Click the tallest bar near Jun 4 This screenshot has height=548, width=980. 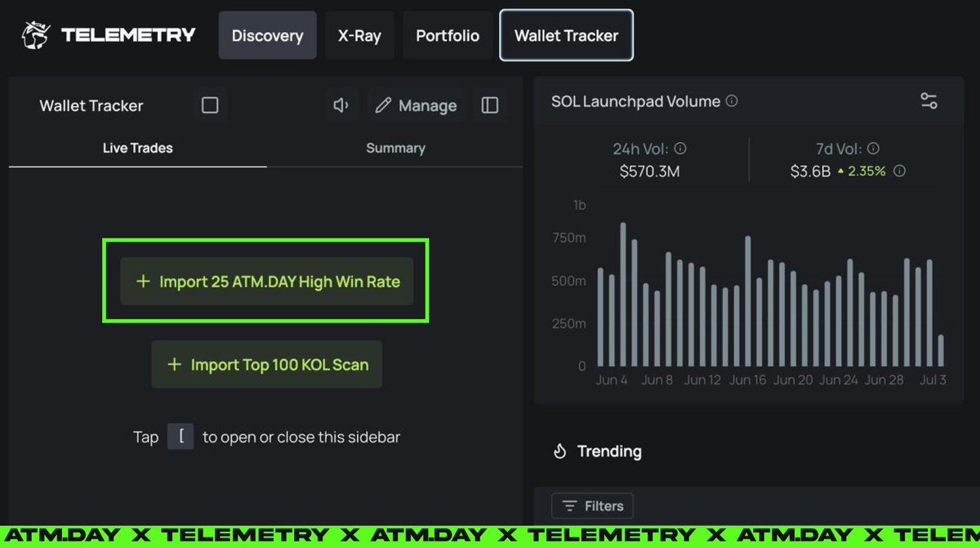tap(623, 294)
